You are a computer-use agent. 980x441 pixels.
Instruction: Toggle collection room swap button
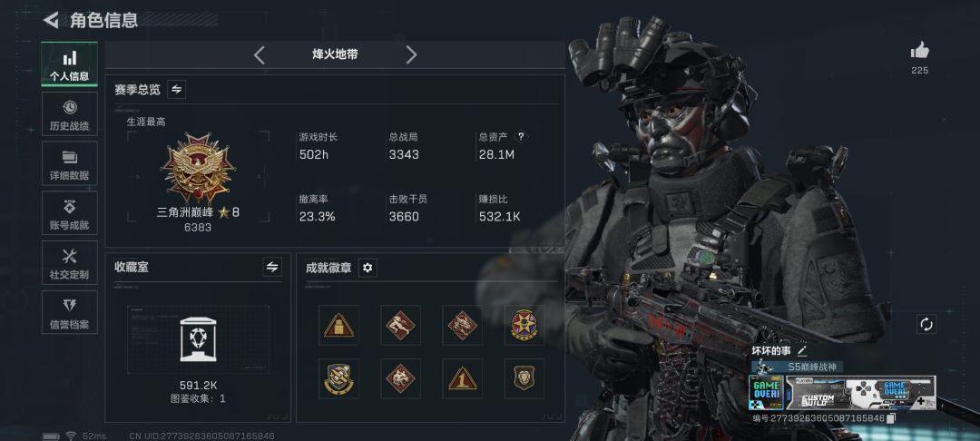pos(272,268)
